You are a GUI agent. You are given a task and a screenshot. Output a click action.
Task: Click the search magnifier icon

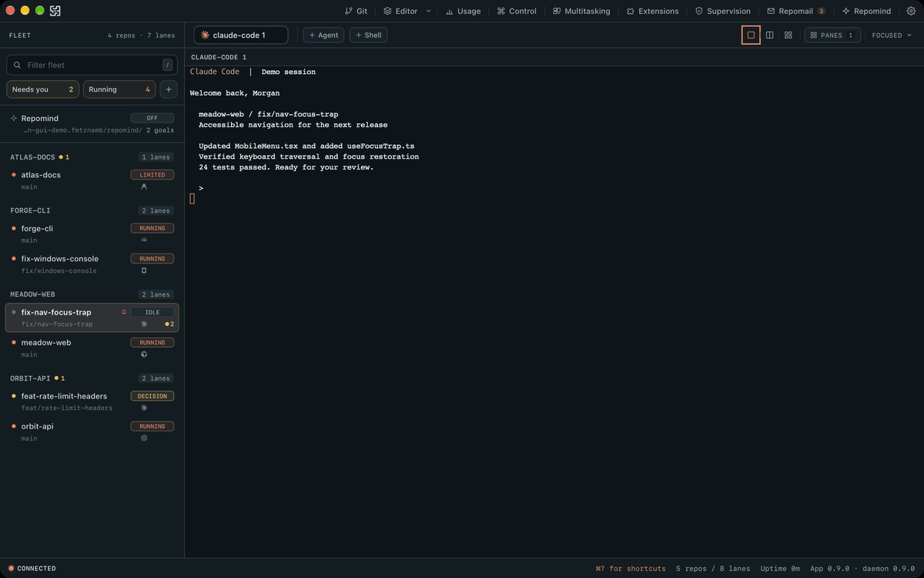pos(17,65)
